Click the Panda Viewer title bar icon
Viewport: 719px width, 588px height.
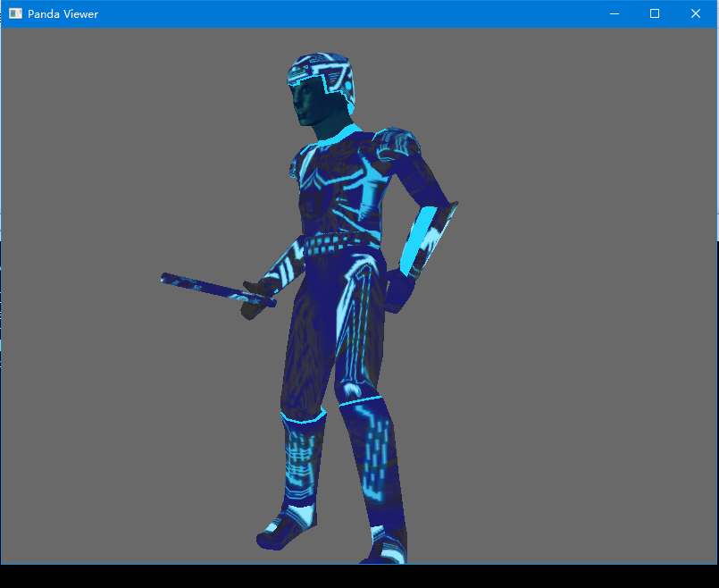15,13
